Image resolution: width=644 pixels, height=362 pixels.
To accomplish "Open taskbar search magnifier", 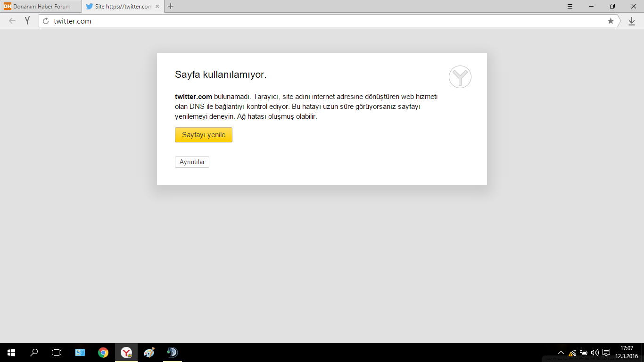I will [34, 353].
